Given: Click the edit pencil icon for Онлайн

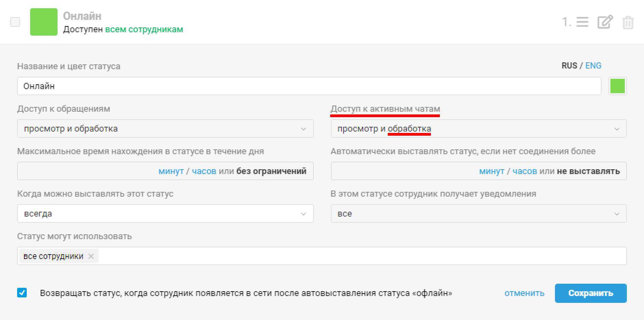Looking at the screenshot, I should click(605, 22).
